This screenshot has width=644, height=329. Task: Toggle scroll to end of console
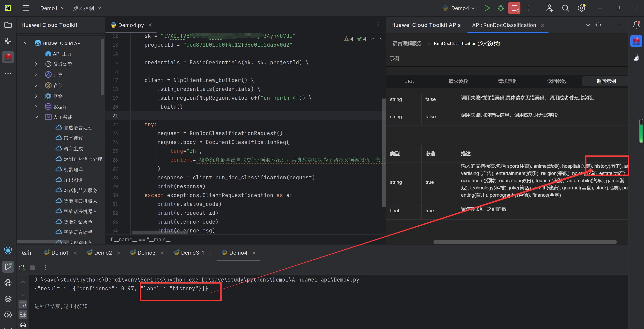23,315
